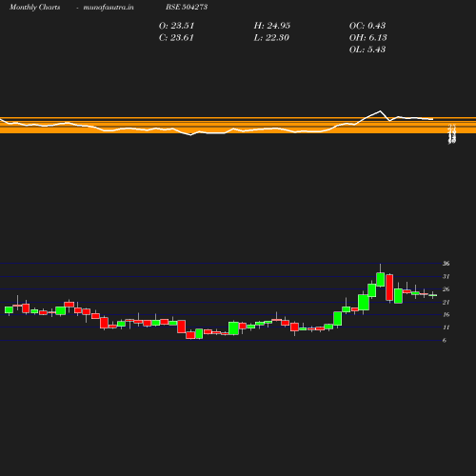Click the 'OH: 6.13' statistic
Screen dimensions: 476x476
tap(367, 38)
